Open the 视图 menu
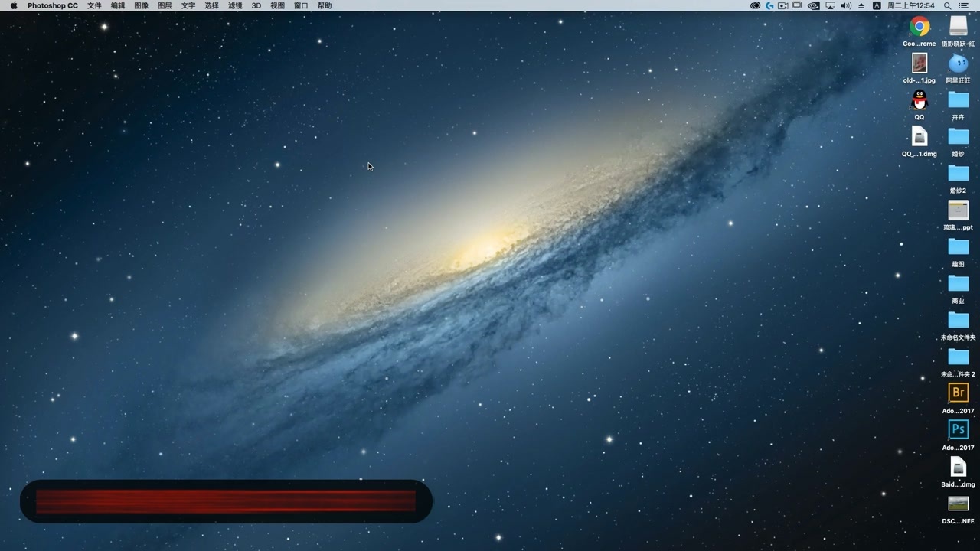 (x=277, y=5)
